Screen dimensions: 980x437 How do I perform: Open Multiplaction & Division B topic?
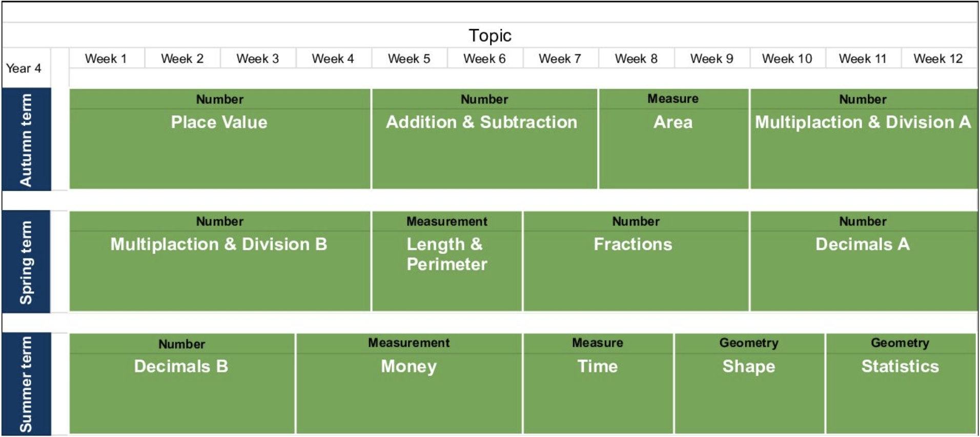[219, 245]
